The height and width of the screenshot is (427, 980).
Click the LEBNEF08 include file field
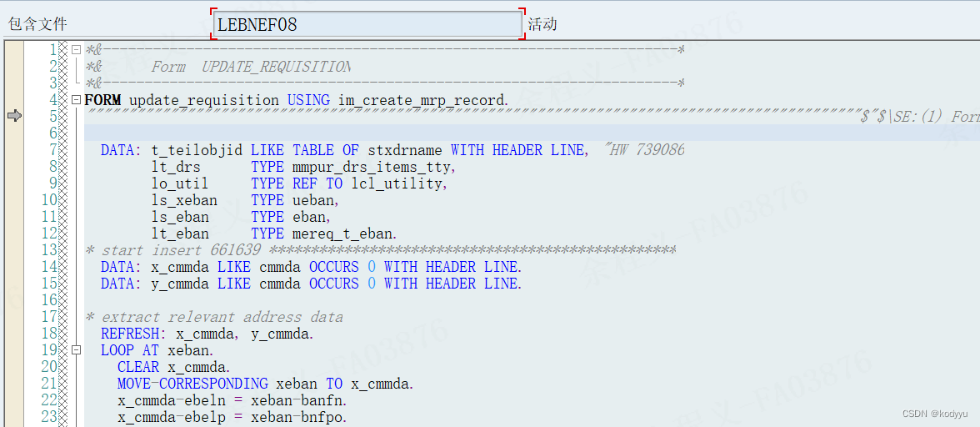367,23
